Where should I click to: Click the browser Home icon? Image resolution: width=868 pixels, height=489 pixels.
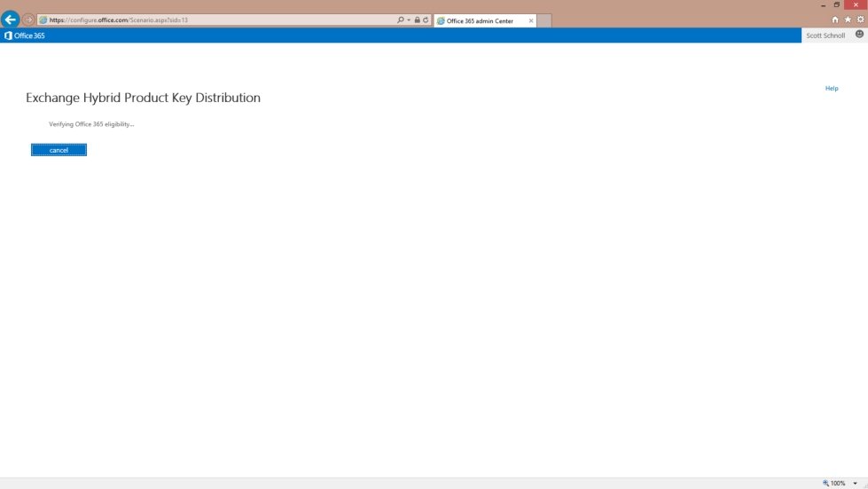835,20
